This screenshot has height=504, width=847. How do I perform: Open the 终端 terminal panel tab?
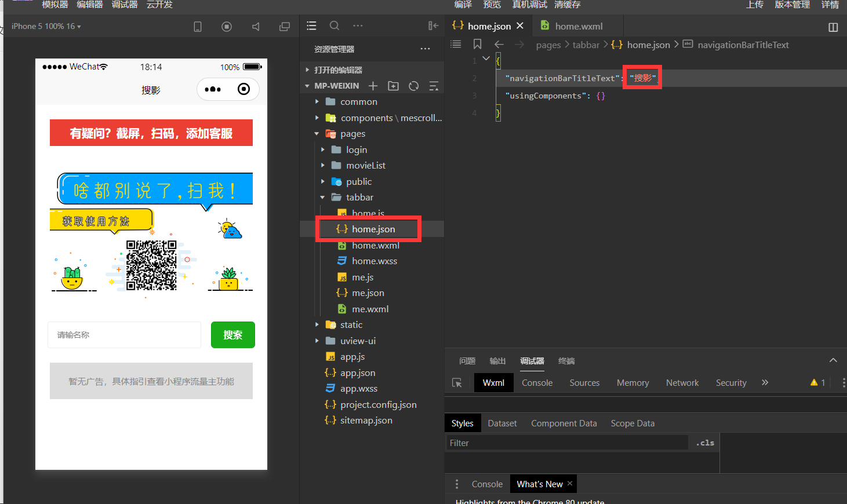[566, 361]
